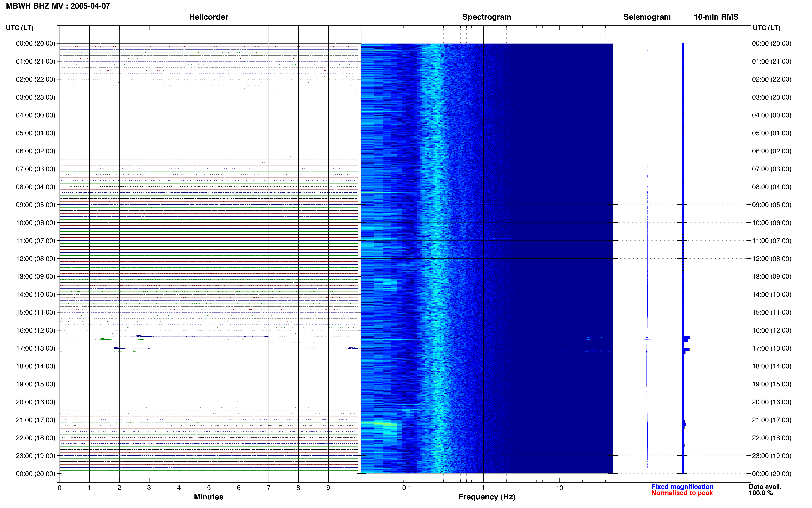Click the bright low-frequency spectrogram patch after 21:00
This screenshot has width=812, height=508.
tap(379, 424)
